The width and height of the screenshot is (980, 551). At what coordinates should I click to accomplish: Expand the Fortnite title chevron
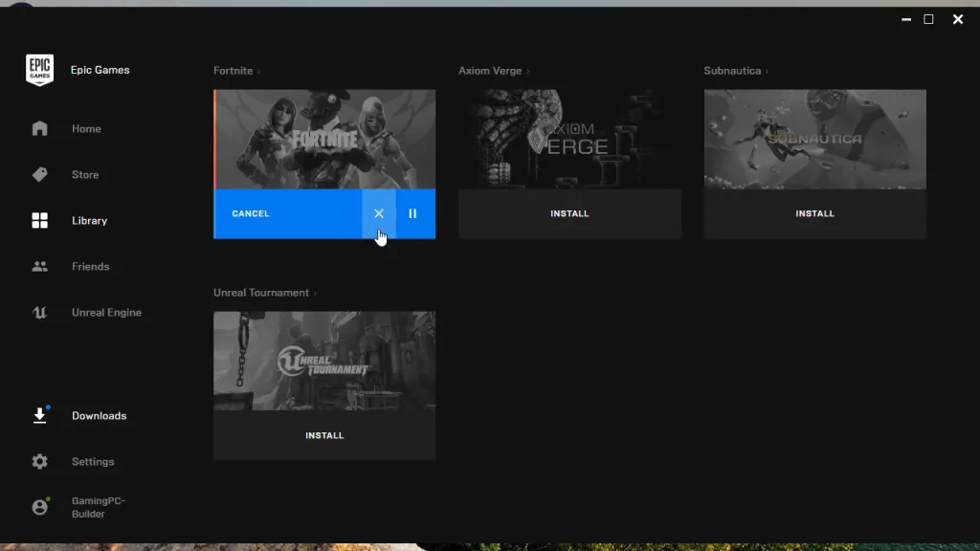pyautogui.click(x=258, y=71)
